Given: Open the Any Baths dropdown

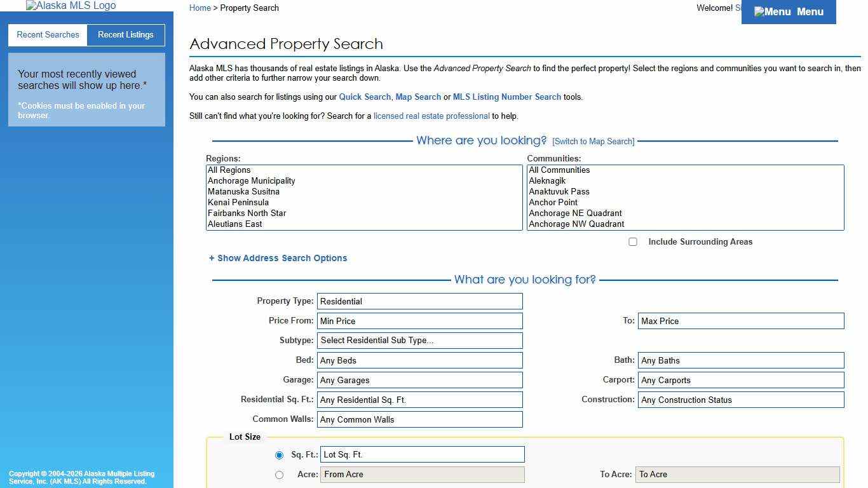Looking at the screenshot, I should click(740, 360).
